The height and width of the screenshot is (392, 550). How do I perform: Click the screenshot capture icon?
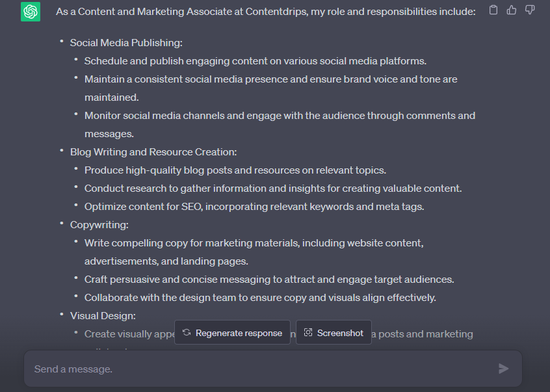click(308, 333)
